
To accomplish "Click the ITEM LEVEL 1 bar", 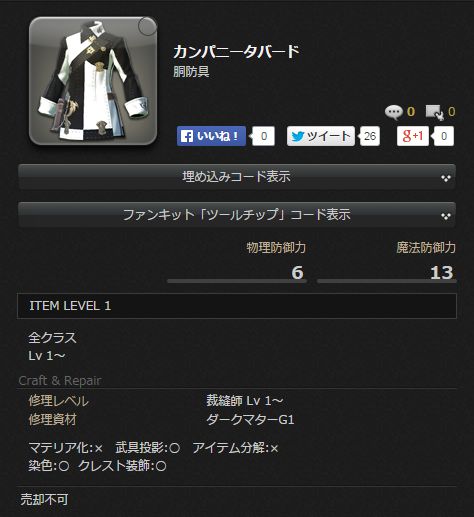I will click(x=237, y=306).
